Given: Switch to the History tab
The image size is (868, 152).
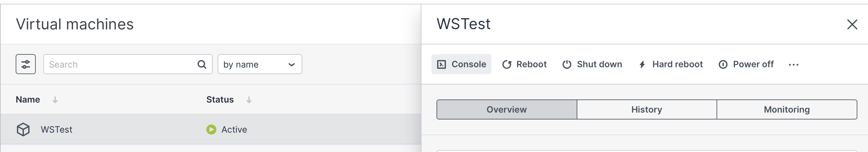Looking at the screenshot, I should 647,110.
